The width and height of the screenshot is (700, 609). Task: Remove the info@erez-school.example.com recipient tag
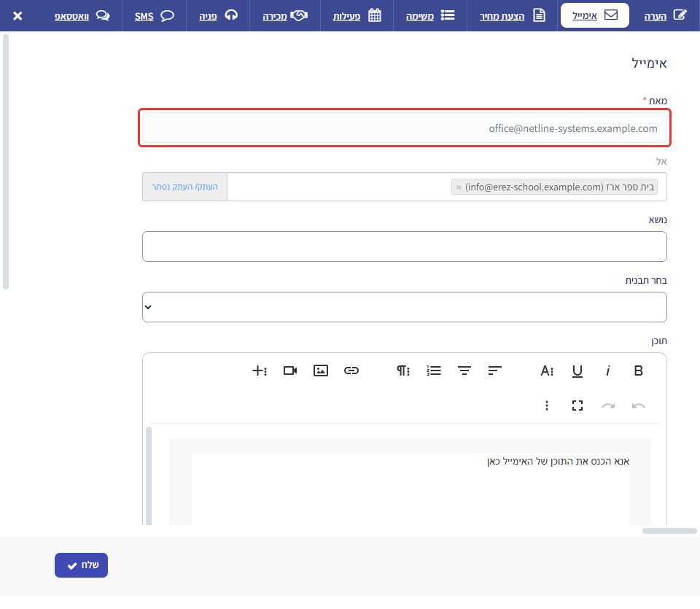pos(459,187)
